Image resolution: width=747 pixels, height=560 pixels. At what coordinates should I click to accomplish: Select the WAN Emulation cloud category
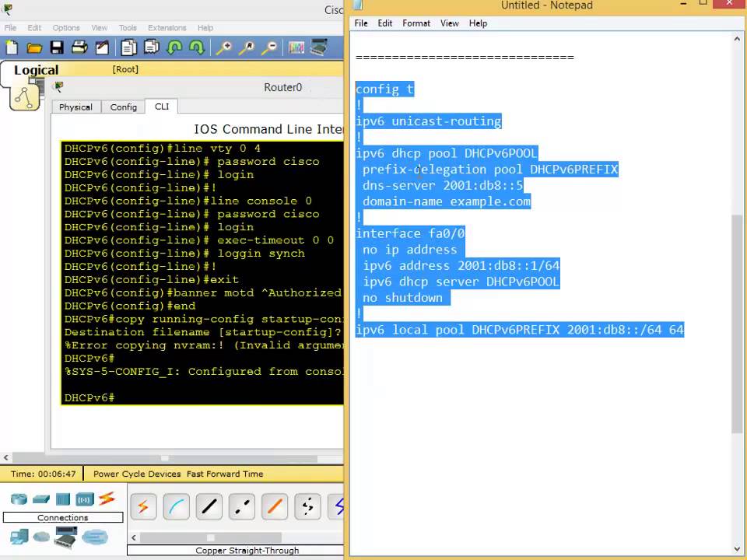(41, 537)
